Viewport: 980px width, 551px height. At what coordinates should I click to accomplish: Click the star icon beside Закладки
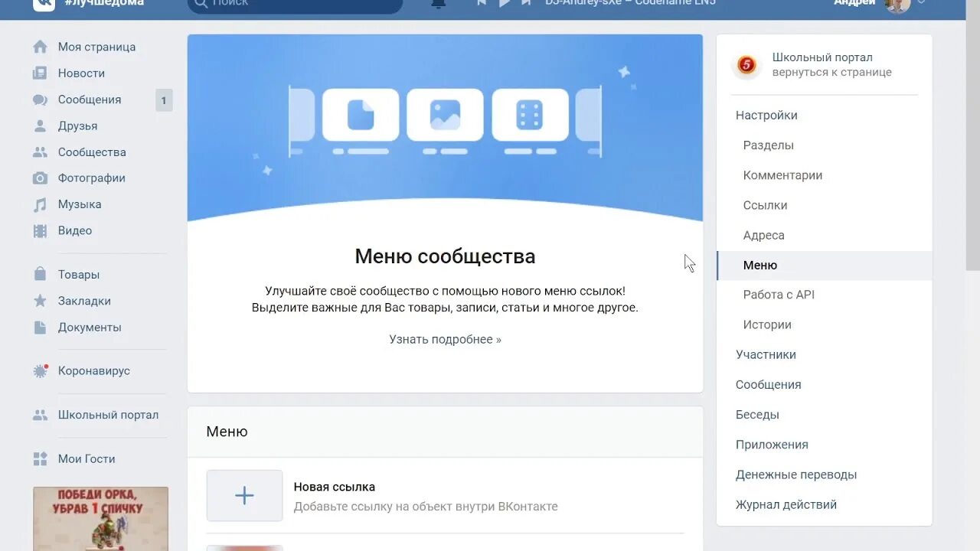click(40, 301)
